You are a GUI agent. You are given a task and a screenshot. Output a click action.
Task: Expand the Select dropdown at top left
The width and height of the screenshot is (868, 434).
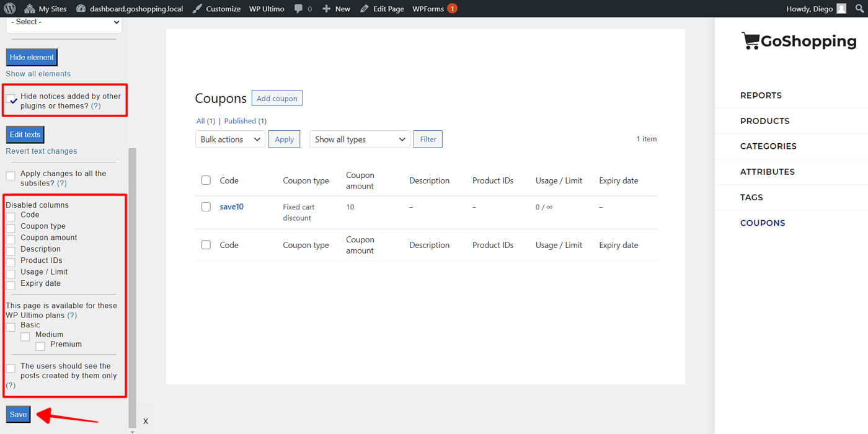63,22
